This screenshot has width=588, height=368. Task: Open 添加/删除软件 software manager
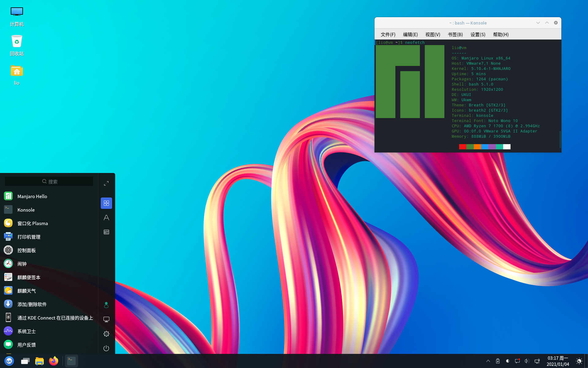coord(32,304)
